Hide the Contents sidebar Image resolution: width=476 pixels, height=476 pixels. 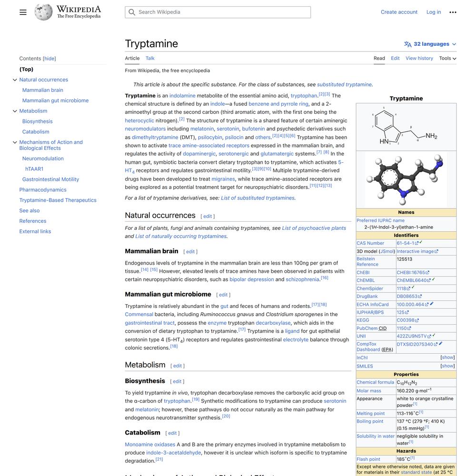point(49,59)
